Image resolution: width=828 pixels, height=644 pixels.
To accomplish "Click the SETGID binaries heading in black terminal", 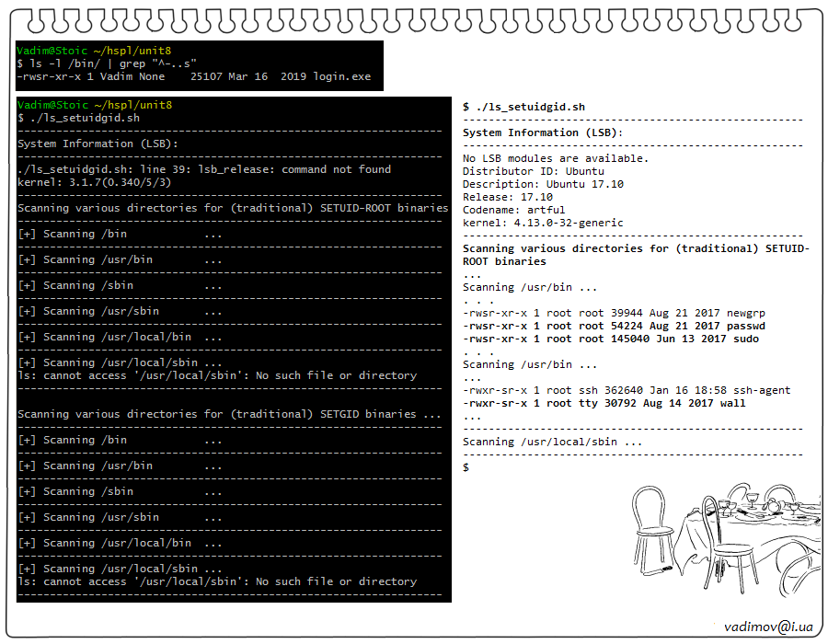I will 229,414.
